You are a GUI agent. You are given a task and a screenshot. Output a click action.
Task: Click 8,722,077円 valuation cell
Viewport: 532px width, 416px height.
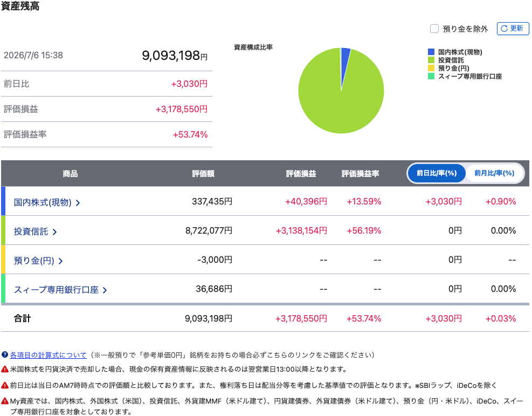click(209, 231)
